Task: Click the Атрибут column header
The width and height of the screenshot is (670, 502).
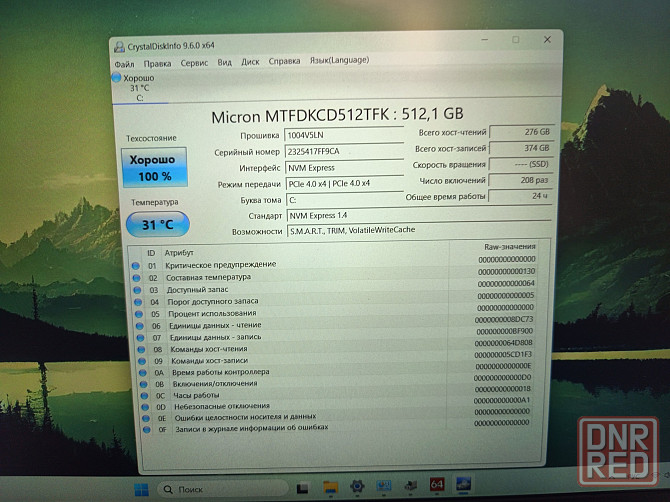Action: click(x=179, y=252)
